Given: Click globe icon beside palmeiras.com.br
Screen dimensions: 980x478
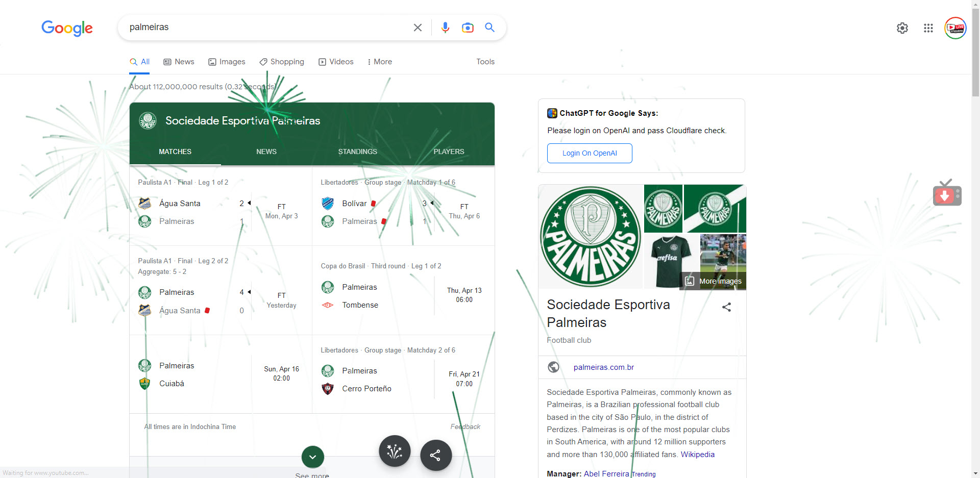Looking at the screenshot, I should tap(553, 367).
